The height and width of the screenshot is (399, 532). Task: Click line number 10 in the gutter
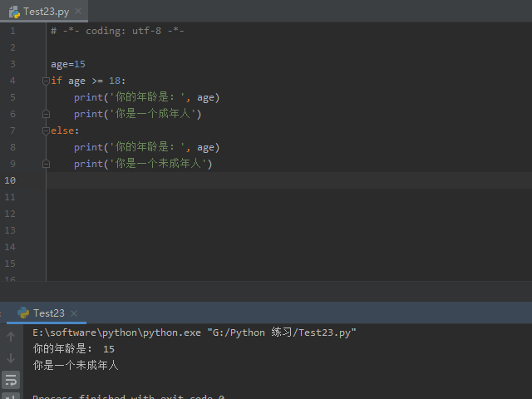pos(10,180)
